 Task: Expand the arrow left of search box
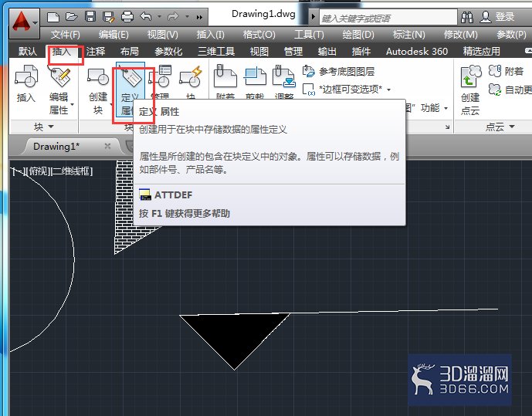coord(313,17)
